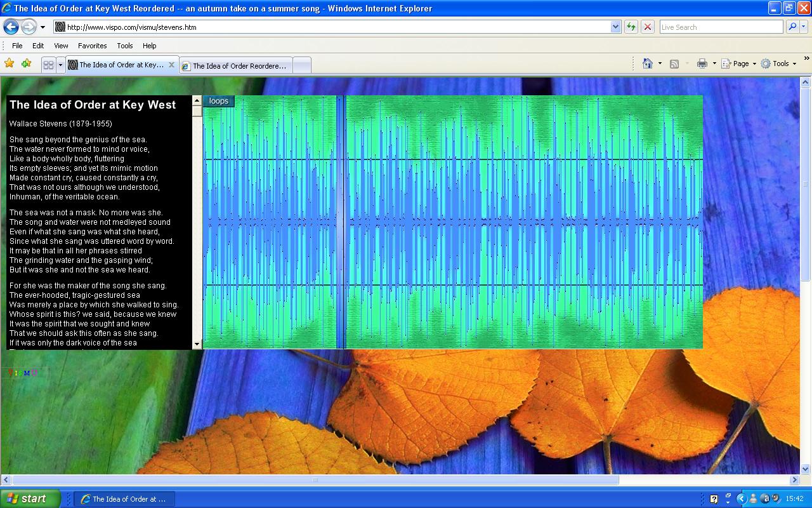Open the Home button dropdown arrow
812x508 pixels.
[660, 63]
